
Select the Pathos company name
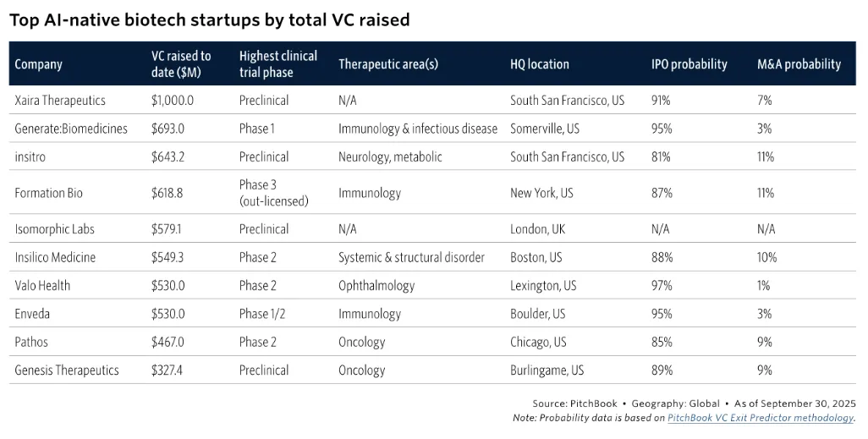click(30, 343)
